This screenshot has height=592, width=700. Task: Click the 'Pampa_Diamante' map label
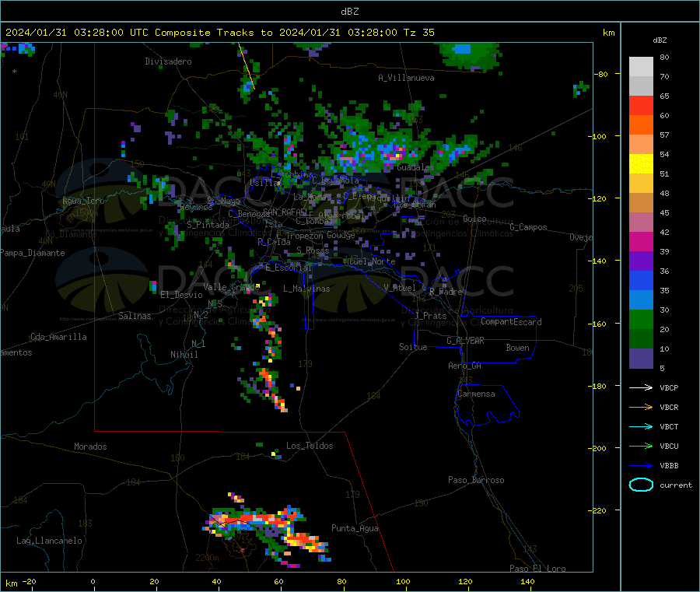[32, 253]
